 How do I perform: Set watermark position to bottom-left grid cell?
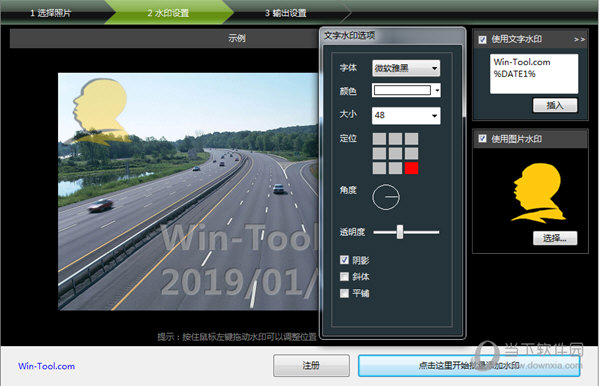[379, 168]
